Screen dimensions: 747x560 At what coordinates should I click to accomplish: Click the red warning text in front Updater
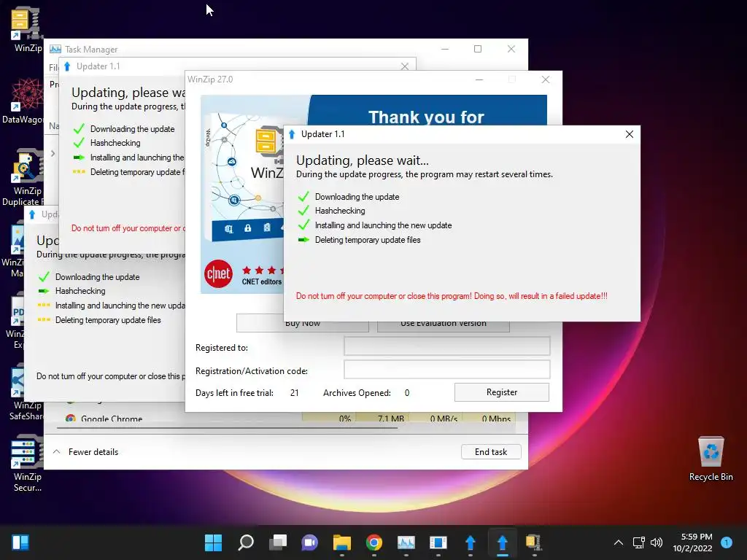[x=452, y=296]
